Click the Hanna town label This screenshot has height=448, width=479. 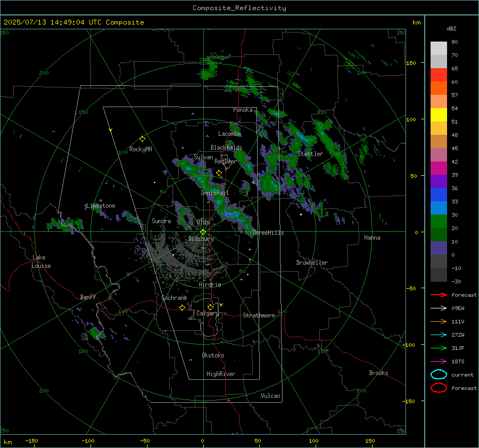pyautogui.click(x=372, y=238)
